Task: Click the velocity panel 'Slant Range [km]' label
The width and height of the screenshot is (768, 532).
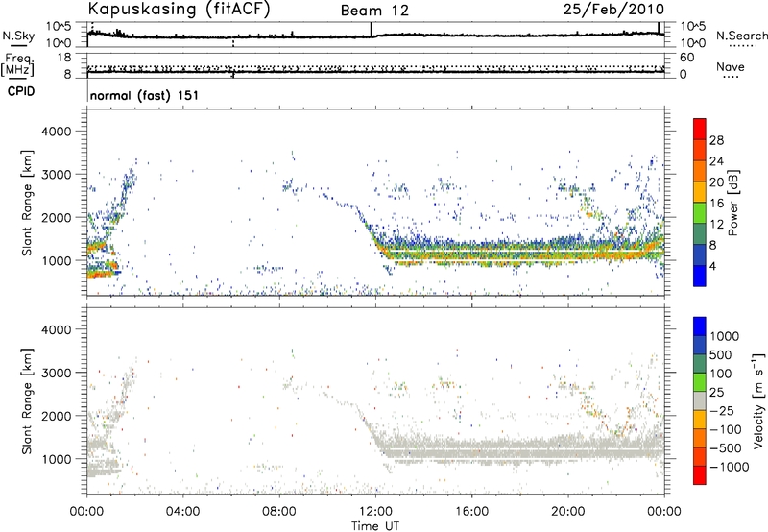Action: point(28,400)
